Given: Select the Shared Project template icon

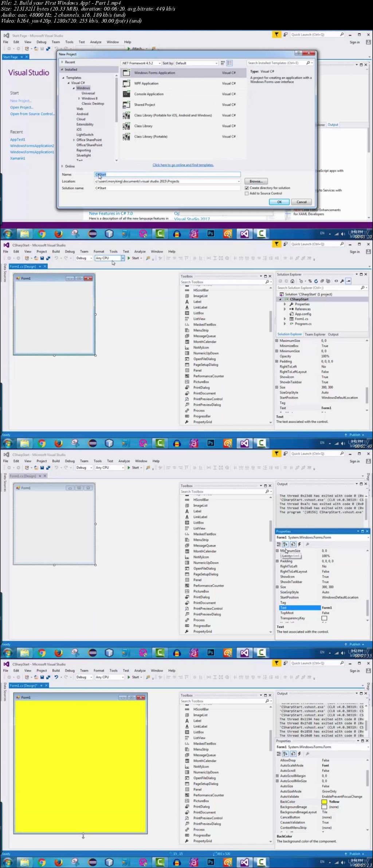Looking at the screenshot, I should (x=126, y=105).
